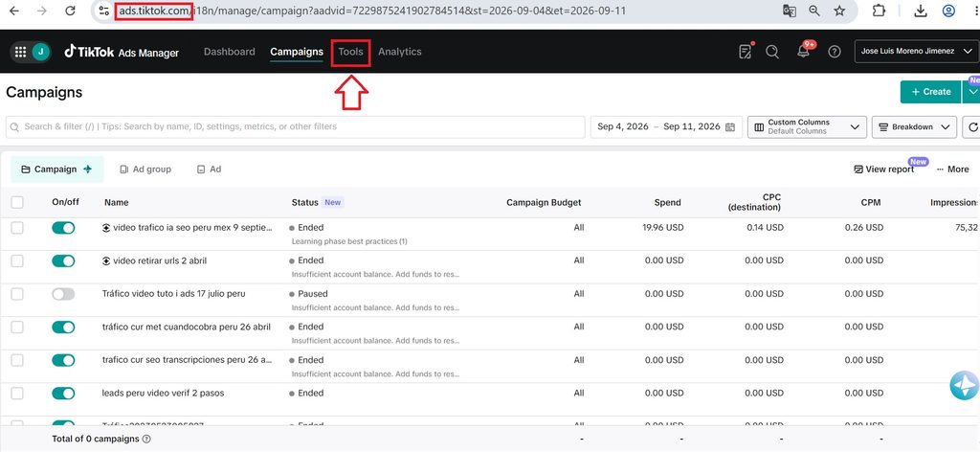The image size is (980, 452).
Task: Open the header search magnifier icon
Action: pos(772,52)
